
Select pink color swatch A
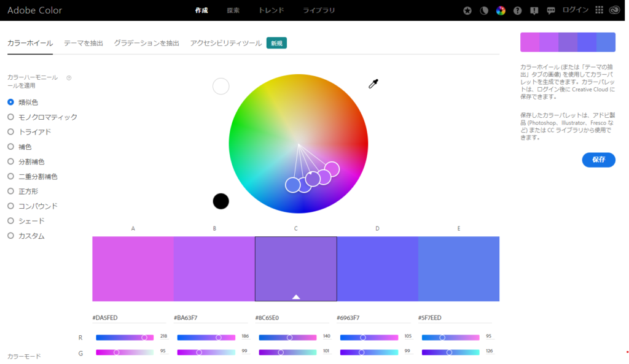[133, 269]
